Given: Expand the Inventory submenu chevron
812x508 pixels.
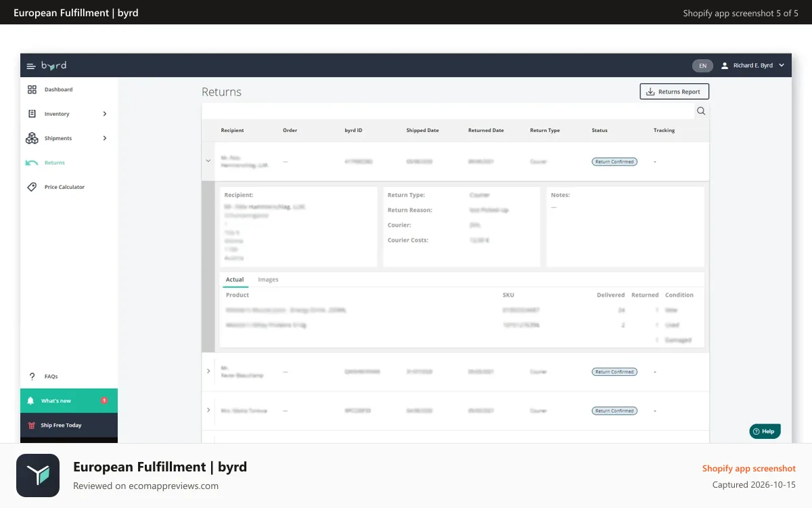Looking at the screenshot, I should pyautogui.click(x=105, y=114).
